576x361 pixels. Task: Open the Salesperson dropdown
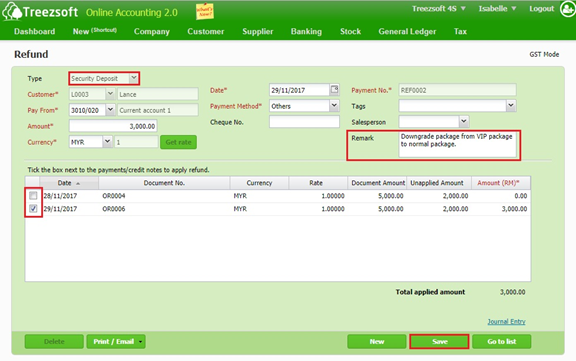pos(464,121)
